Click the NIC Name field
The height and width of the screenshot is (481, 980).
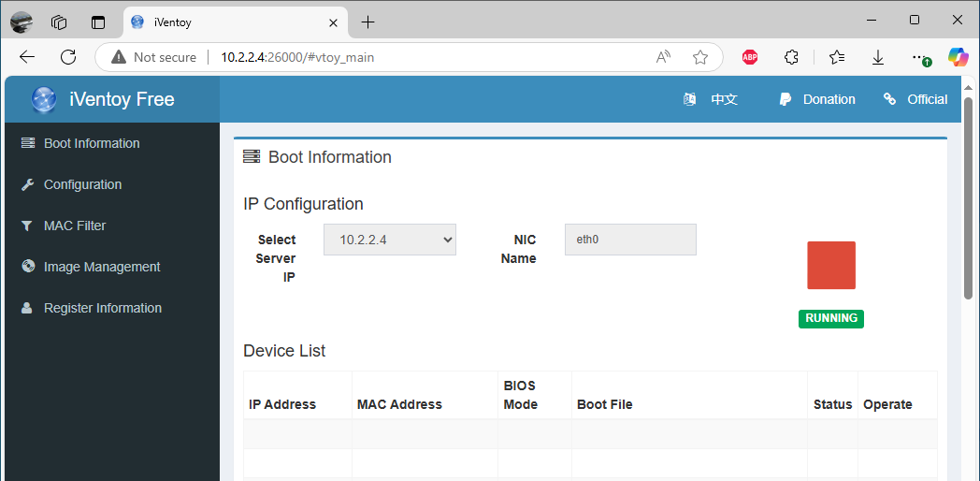630,240
